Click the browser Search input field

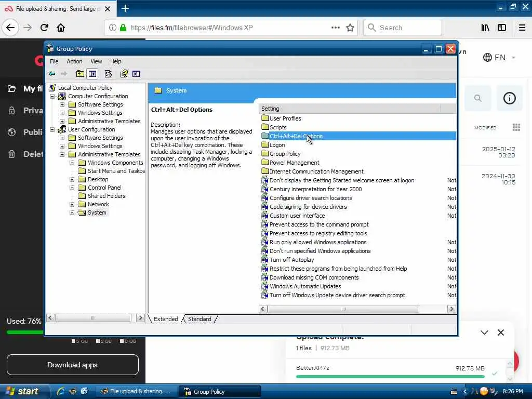pyautogui.click(x=403, y=28)
